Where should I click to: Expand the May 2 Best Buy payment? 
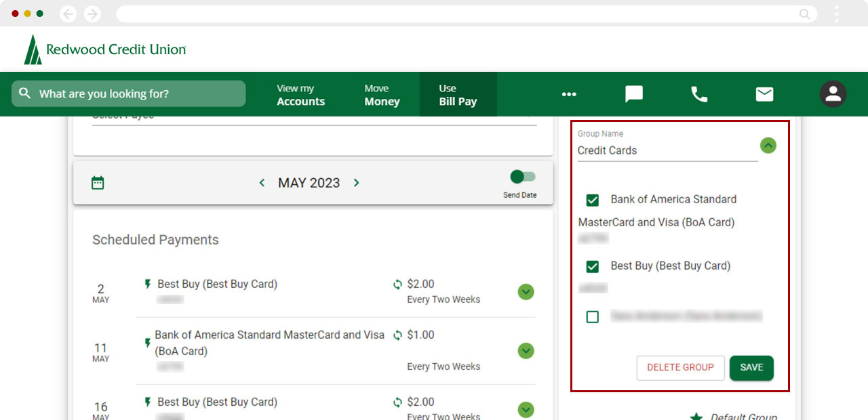[526, 292]
